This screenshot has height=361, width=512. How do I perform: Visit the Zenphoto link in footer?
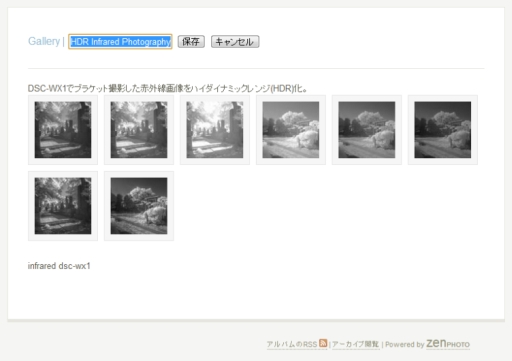point(448,343)
